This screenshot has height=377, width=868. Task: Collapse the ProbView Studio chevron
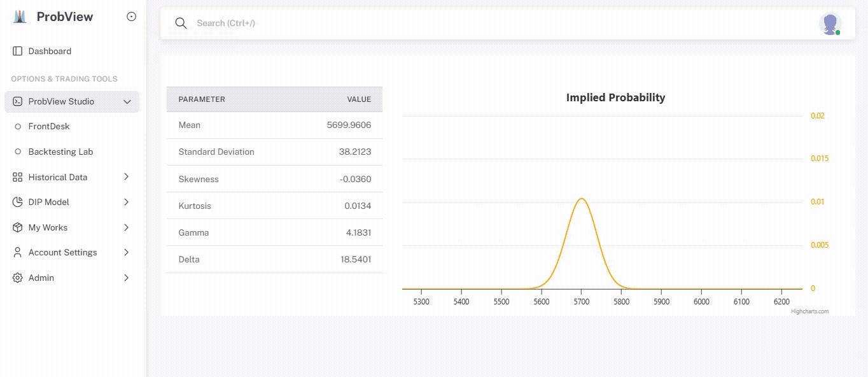click(127, 102)
